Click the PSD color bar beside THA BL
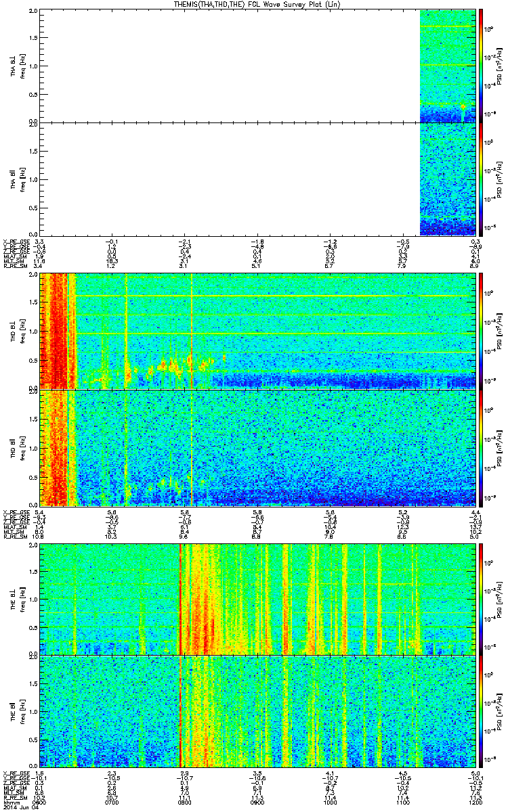The height and width of the screenshot is (812, 508). pyautogui.click(x=481, y=66)
